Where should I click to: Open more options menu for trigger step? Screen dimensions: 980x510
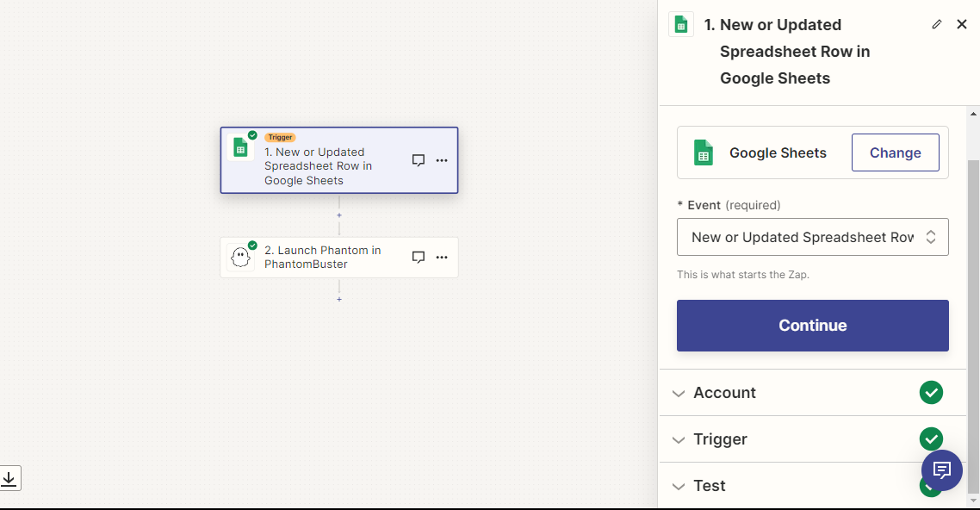tap(442, 160)
